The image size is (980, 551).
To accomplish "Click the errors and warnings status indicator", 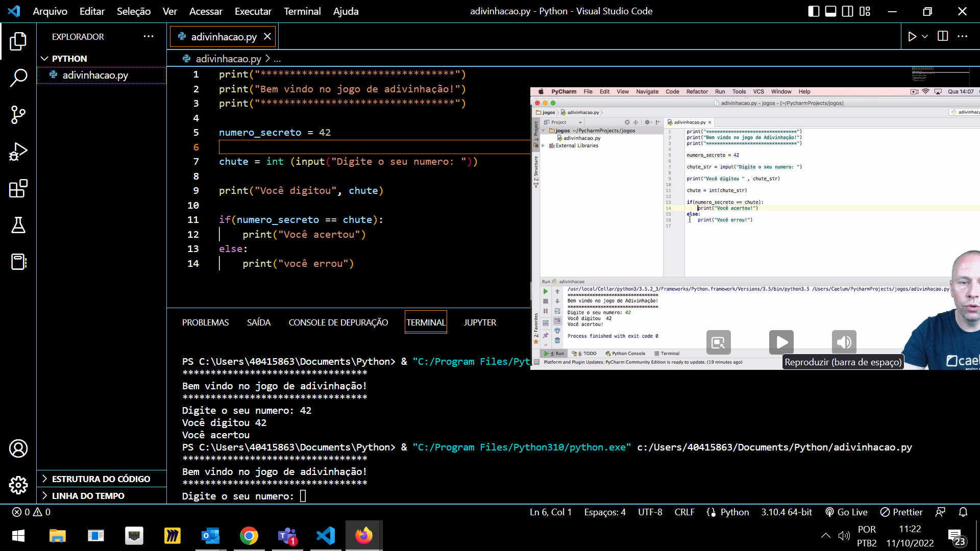I will [x=31, y=512].
